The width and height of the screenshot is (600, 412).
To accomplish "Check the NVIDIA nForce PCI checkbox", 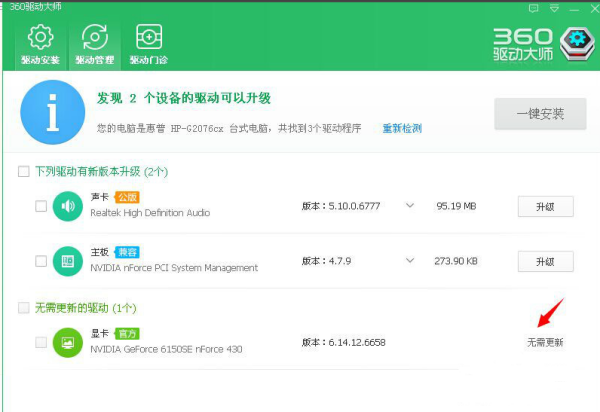I will coord(41,261).
